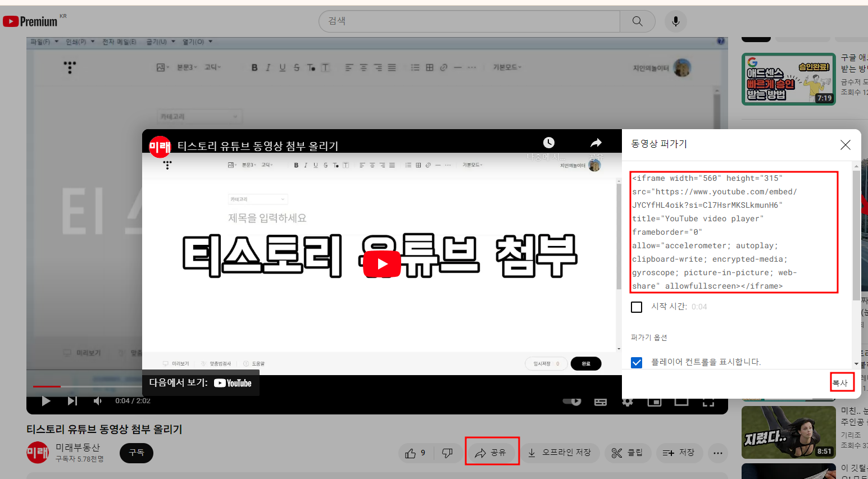The height and width of the screenshot is (479, 868).
Task: Uncheck '플레이어 컨트롤을 표시합니다' option
Action: [x=637, y=362]
